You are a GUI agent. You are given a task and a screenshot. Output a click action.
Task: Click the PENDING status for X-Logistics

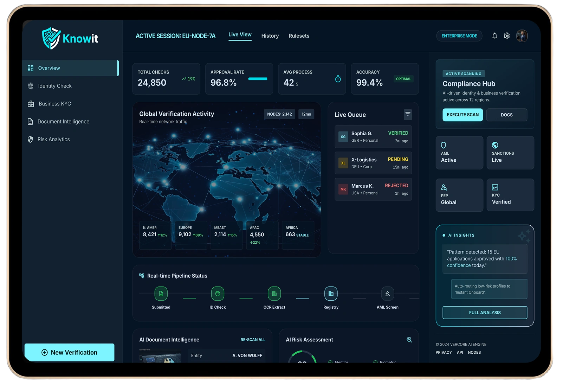tap(398, 160)
